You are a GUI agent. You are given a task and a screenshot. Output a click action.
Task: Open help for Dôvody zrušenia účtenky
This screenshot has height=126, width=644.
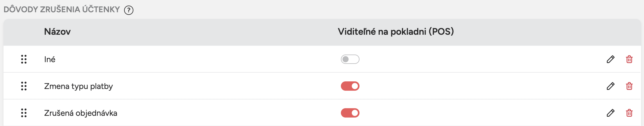[128, 10]
